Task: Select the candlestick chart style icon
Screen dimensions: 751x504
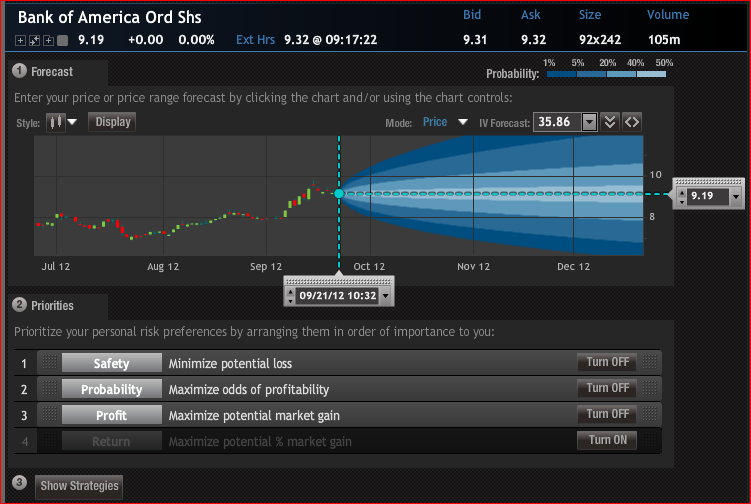Action: [x=56, y=122]
